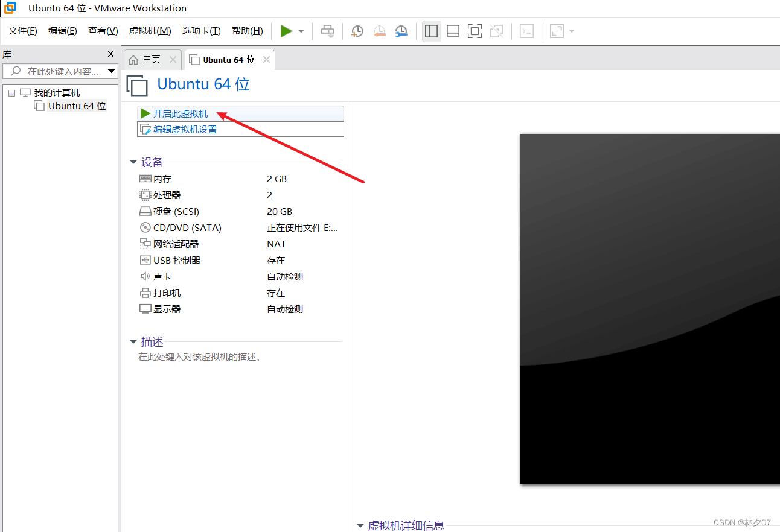Screen dimensions: 780x532
Task: Collapse the 设备 section
Action: coord(133,162)
